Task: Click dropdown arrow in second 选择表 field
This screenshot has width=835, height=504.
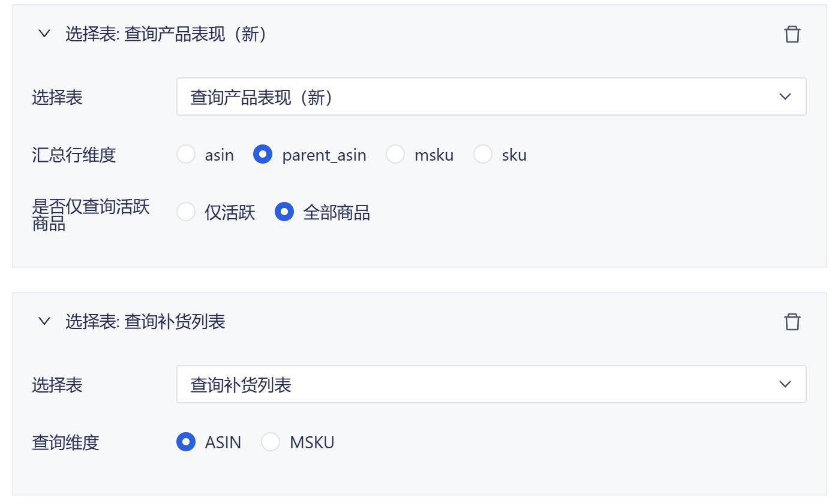Action: tap(785, 384)
